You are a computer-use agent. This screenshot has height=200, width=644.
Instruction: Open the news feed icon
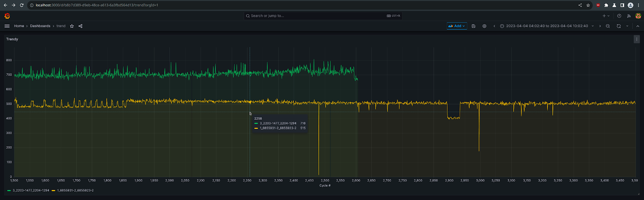(x=629, y=16)
